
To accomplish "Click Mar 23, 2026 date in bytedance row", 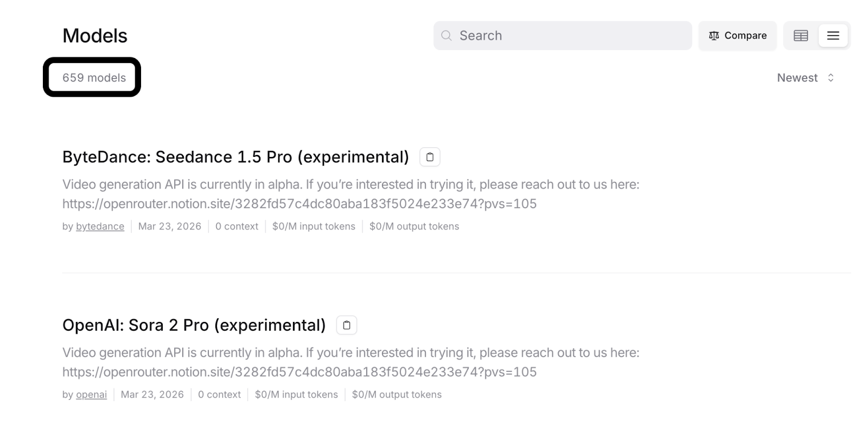I will 170,226.
